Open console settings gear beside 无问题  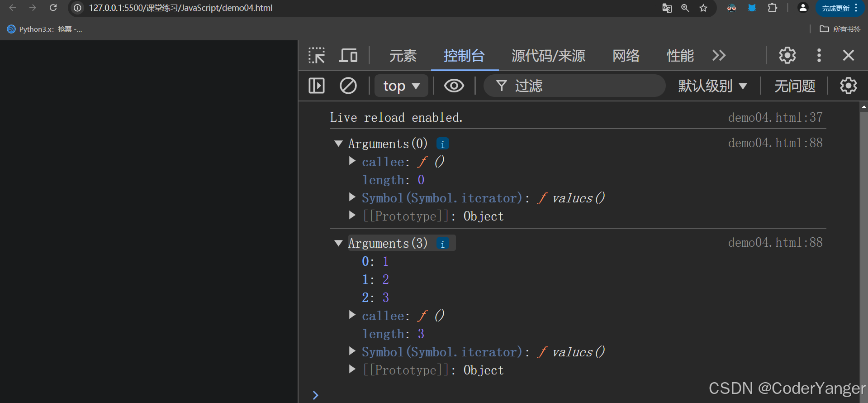click(x=849, y=86)
